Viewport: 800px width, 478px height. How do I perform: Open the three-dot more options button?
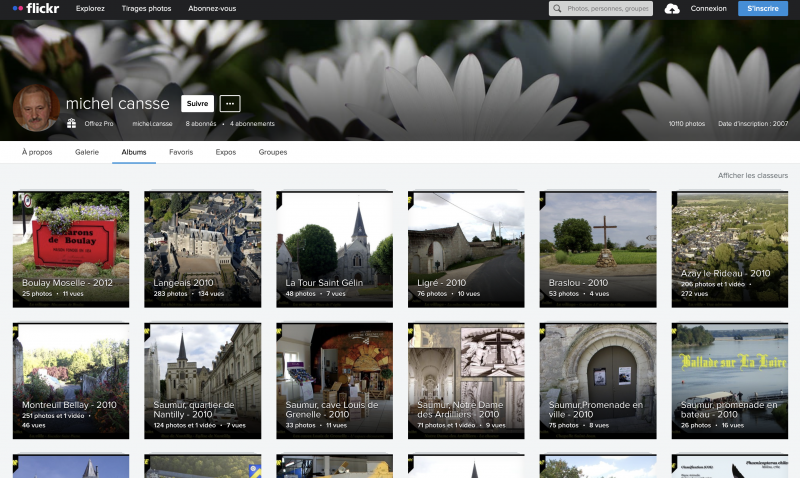230,103
